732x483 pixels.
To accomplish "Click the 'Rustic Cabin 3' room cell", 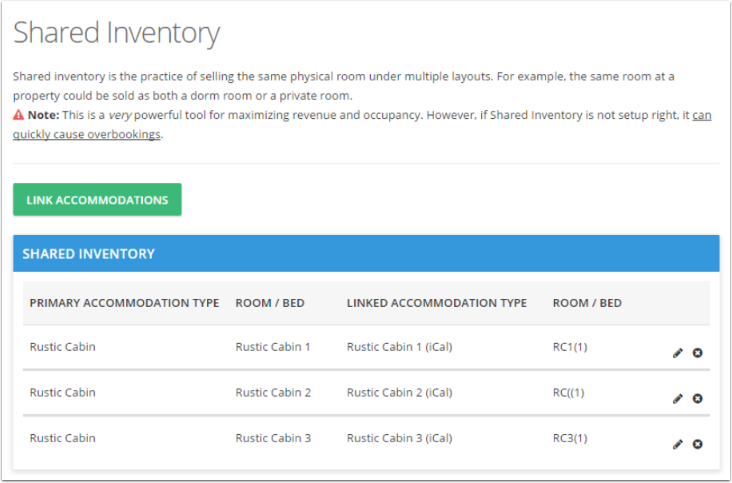I will pyautogui.click(x=273, y=438).
